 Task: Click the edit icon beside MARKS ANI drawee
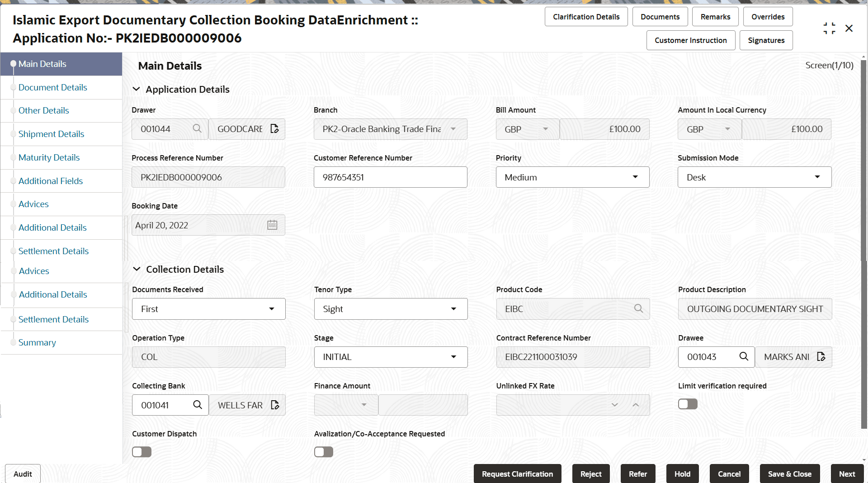coord(821,356)
